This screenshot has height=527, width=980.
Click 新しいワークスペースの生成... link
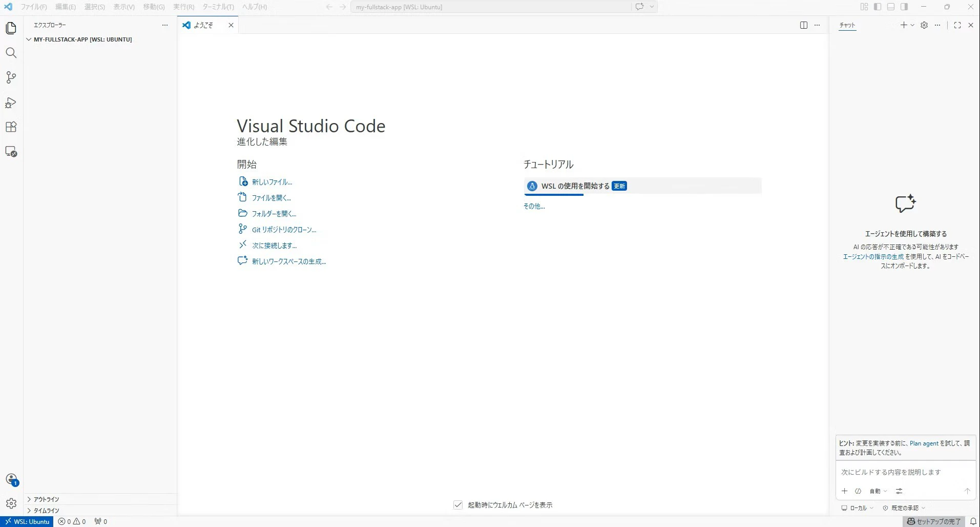(289, 261)
